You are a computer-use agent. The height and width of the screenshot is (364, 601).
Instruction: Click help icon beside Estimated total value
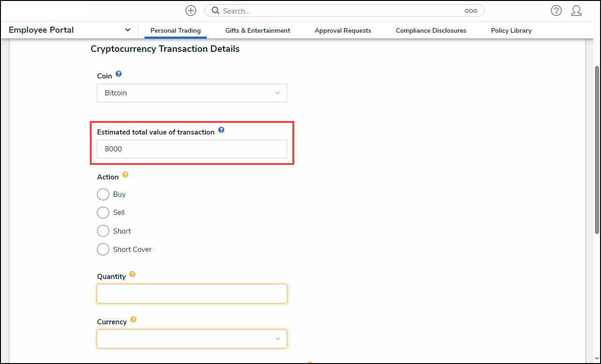pos(221,130)
